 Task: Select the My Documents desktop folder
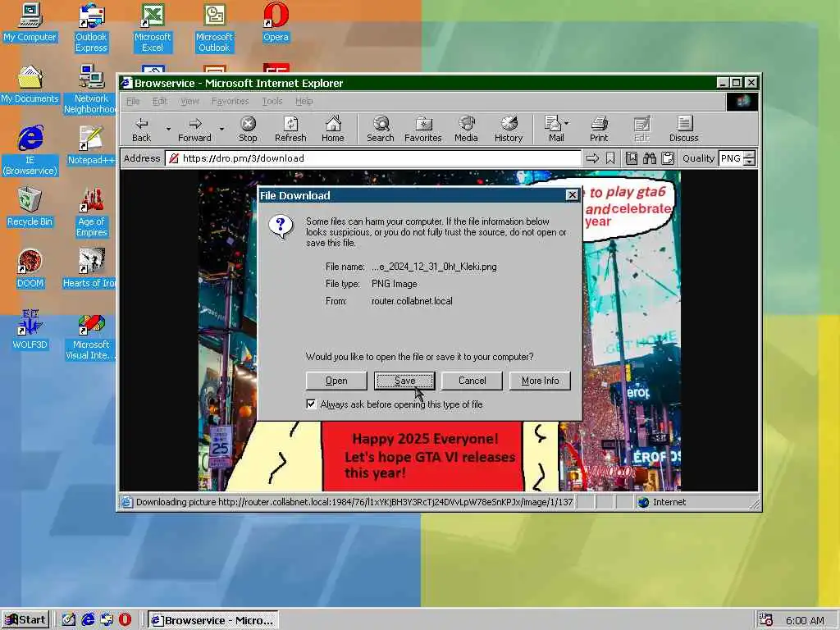[x=30, y=84]
